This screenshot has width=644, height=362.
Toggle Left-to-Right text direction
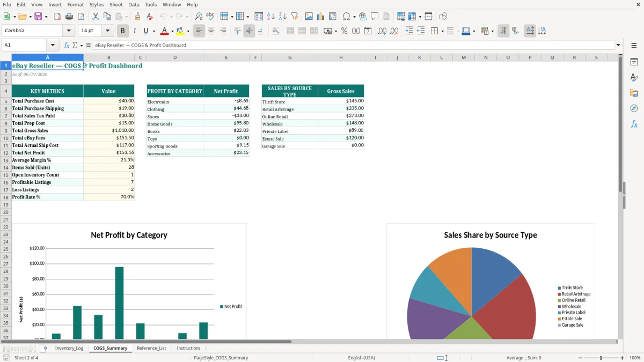point(503,31)
